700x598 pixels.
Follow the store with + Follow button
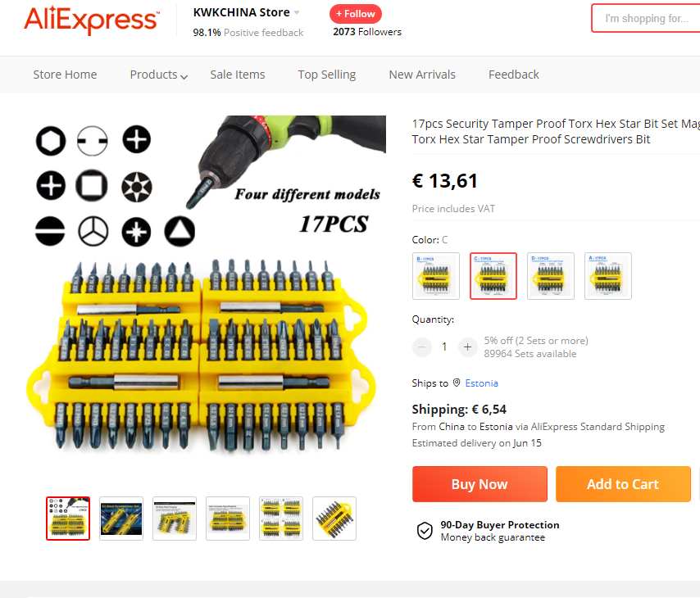pyautogui.click(x=356, y=14)
